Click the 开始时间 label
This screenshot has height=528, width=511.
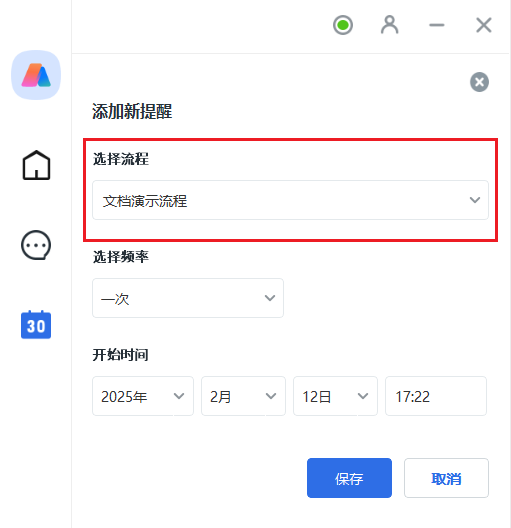pos(121,355)
